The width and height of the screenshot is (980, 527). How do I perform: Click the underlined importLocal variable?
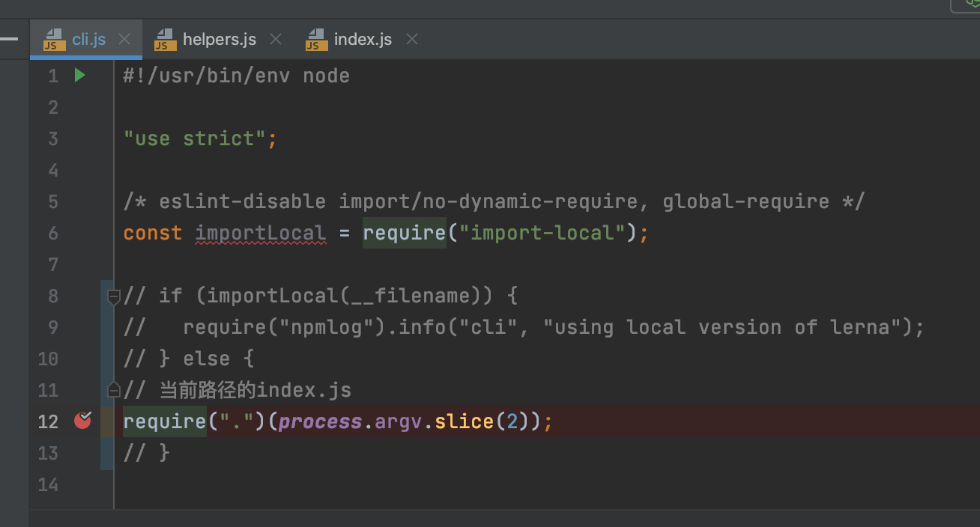click(260, 233)
